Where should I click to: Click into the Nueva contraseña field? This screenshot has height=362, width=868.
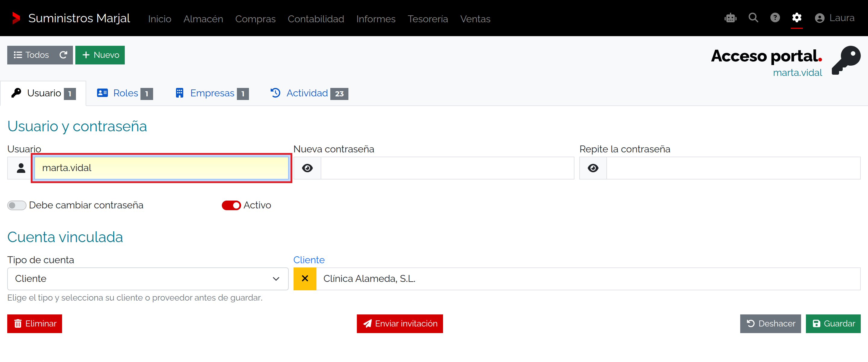click(x=447, y=168)
